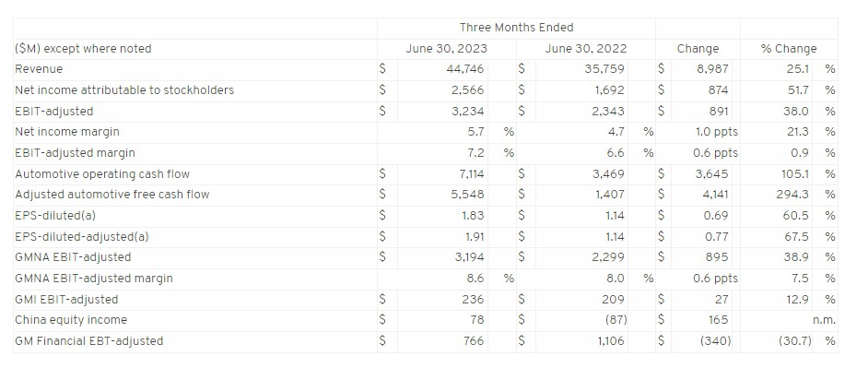
Task: Click the (87) China equity value
Action: pos(612,320)
